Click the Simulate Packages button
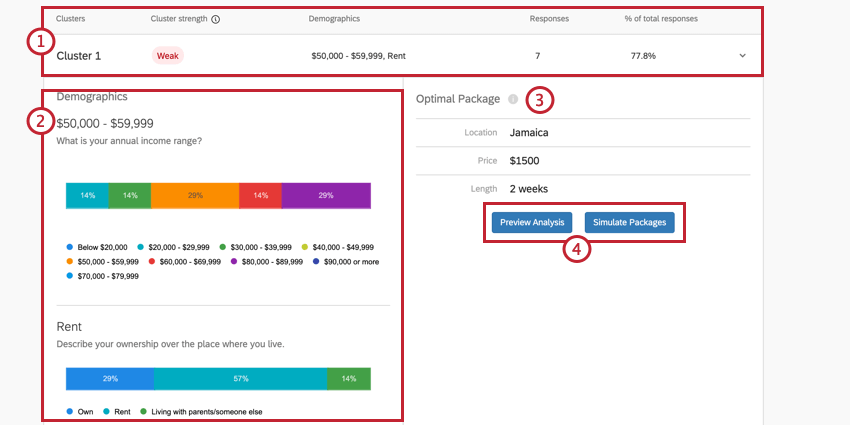850x425 pixels. (629, 222)
